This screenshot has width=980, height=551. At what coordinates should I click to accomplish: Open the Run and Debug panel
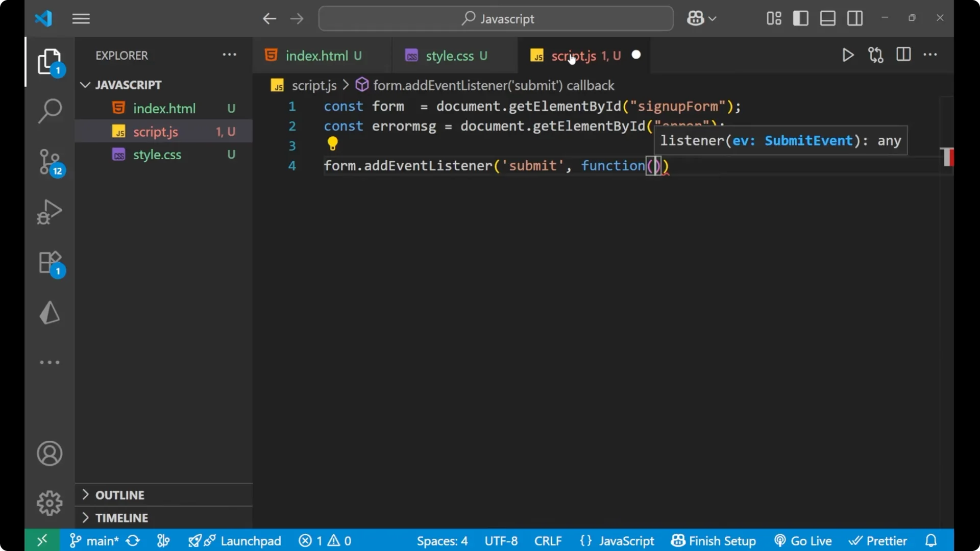(50, 212)
